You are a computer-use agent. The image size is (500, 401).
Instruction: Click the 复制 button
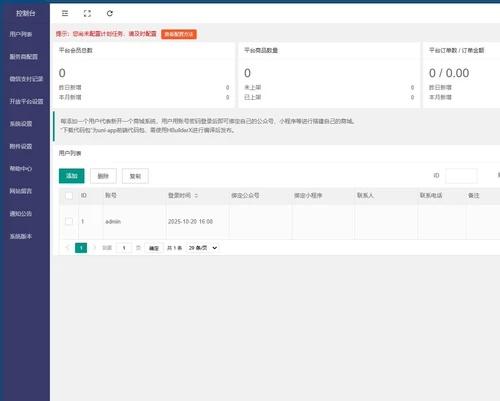coord(135,176)
